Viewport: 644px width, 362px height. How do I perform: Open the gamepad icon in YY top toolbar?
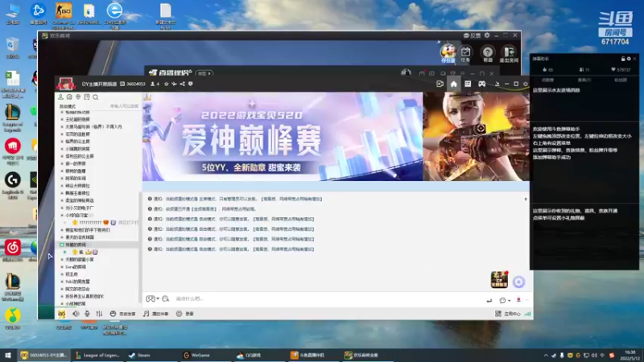tap(481, 84)
